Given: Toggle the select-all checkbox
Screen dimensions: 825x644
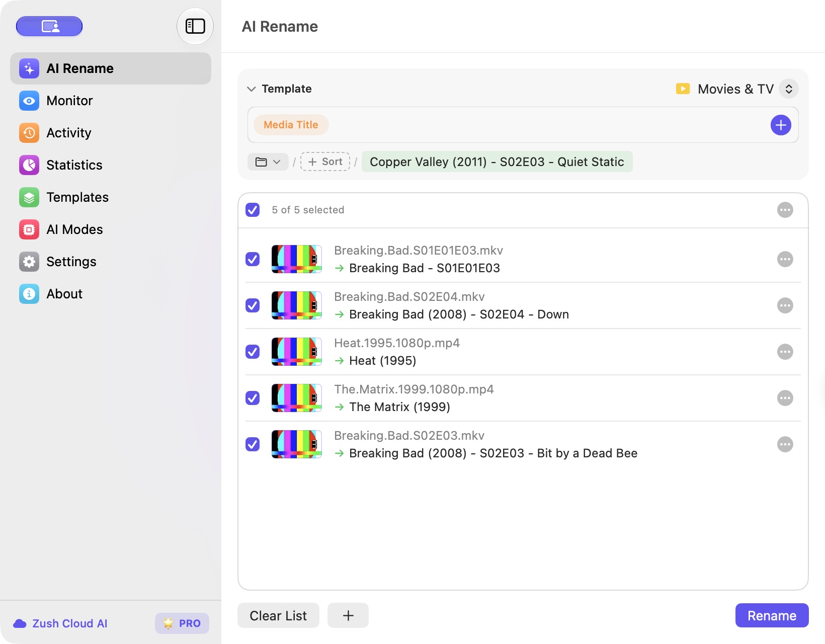Looking at the screenshot, I should coord(253,210).
